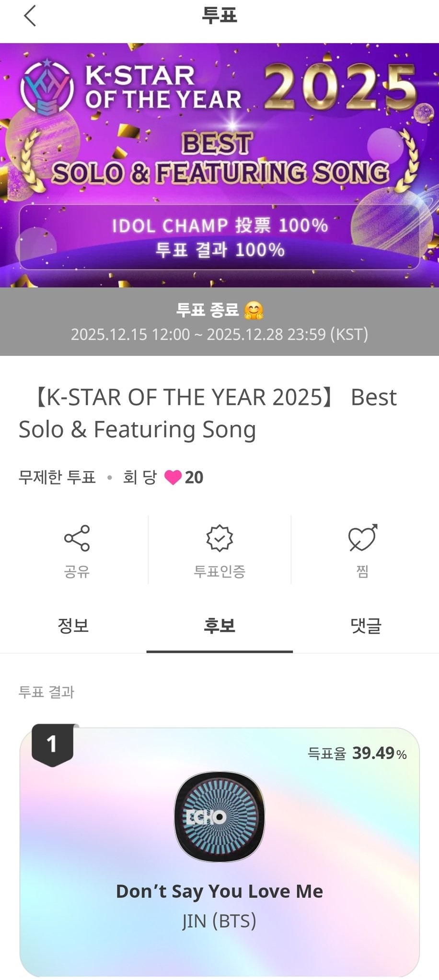
Task: Tap the Don't Say You Love Me title
Action: pyautogui.click(x=219, y=891)
